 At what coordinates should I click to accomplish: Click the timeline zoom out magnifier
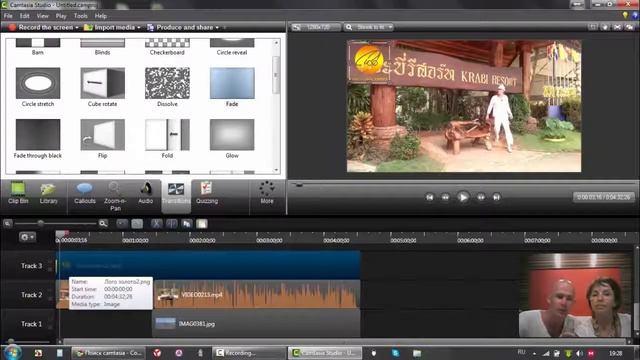click(x=7, y=223)
